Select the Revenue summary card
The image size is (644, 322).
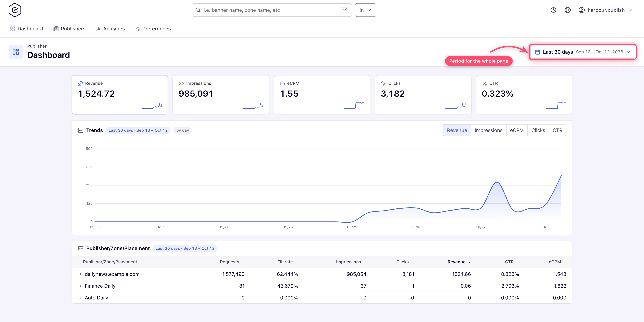[120, 95]
